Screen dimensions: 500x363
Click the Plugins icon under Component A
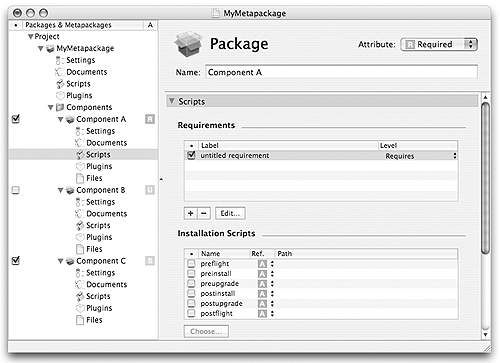pos(80,166)
